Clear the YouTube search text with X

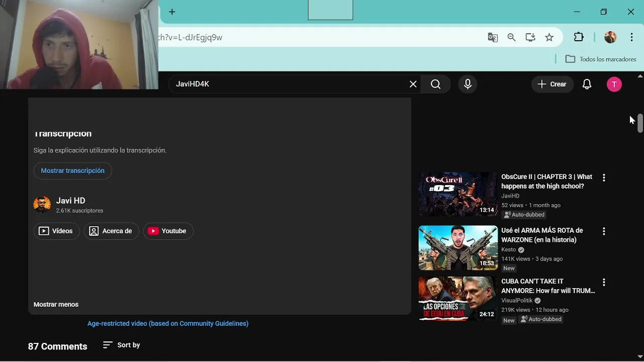[x=413, y=84]
